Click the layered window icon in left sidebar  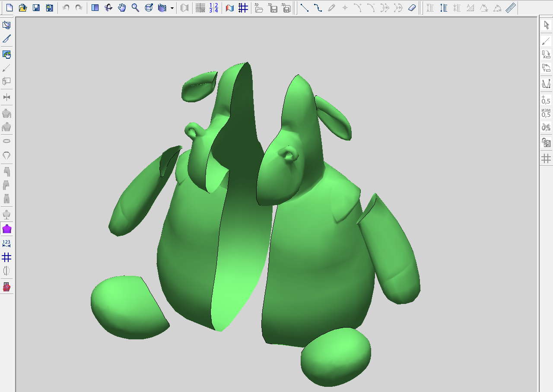6,25
